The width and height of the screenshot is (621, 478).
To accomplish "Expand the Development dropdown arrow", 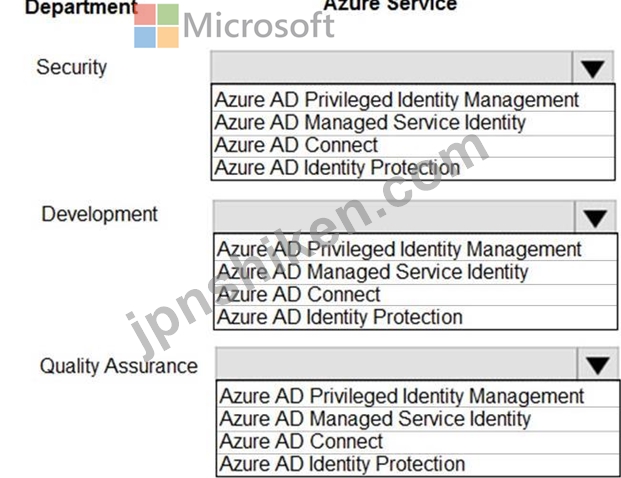I will pyautogui.click(x=595, y=217).
